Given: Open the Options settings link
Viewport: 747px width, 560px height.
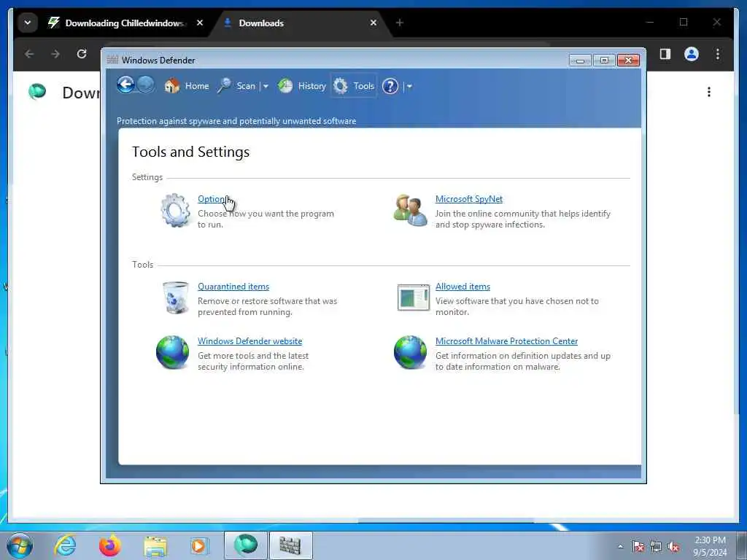Looking at the screenshot, I should [x=212, y=199].
